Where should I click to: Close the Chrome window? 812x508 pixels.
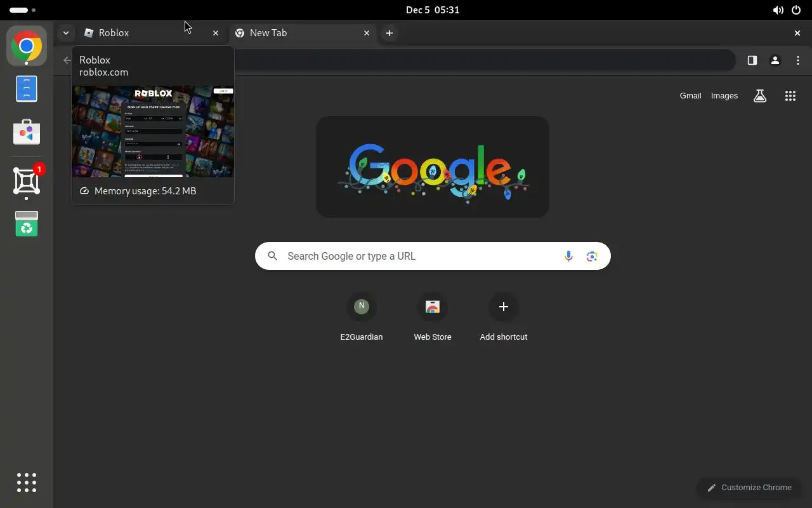tap(797, 33)
